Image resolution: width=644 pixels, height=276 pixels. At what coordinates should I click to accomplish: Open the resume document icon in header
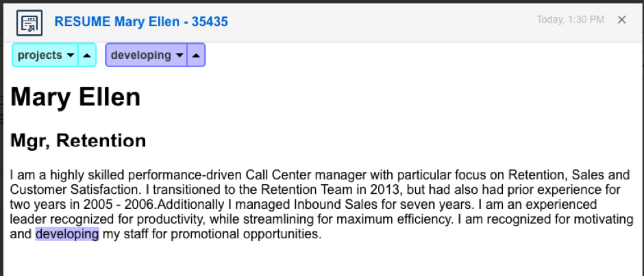[x=29, y=23]
